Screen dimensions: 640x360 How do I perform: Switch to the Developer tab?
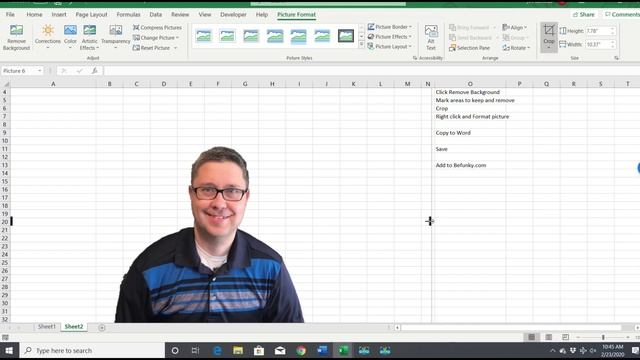click(233, 14)
